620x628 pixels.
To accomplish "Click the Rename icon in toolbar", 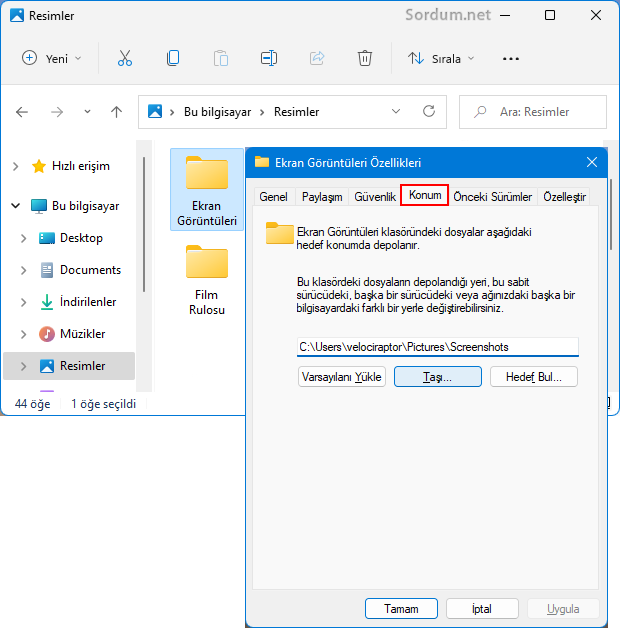I will (x=269, y=58).
